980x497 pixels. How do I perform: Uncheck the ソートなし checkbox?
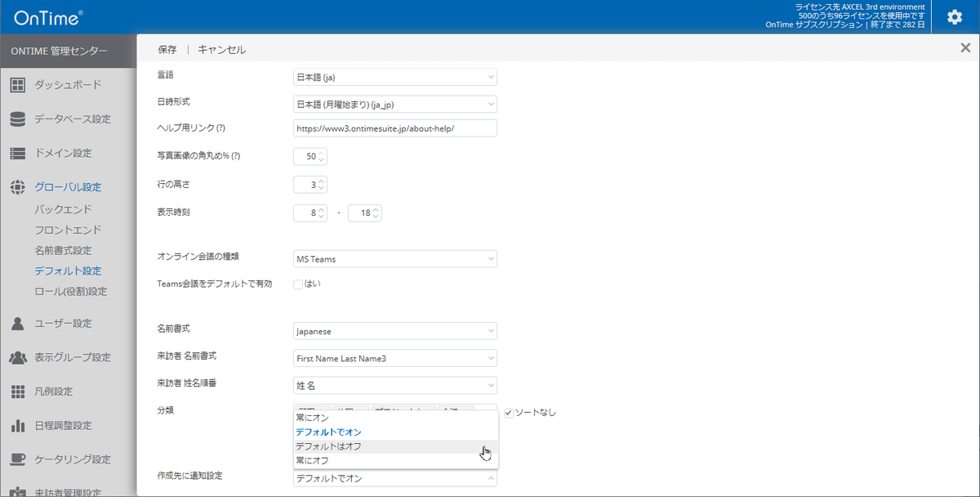[508, 412]
